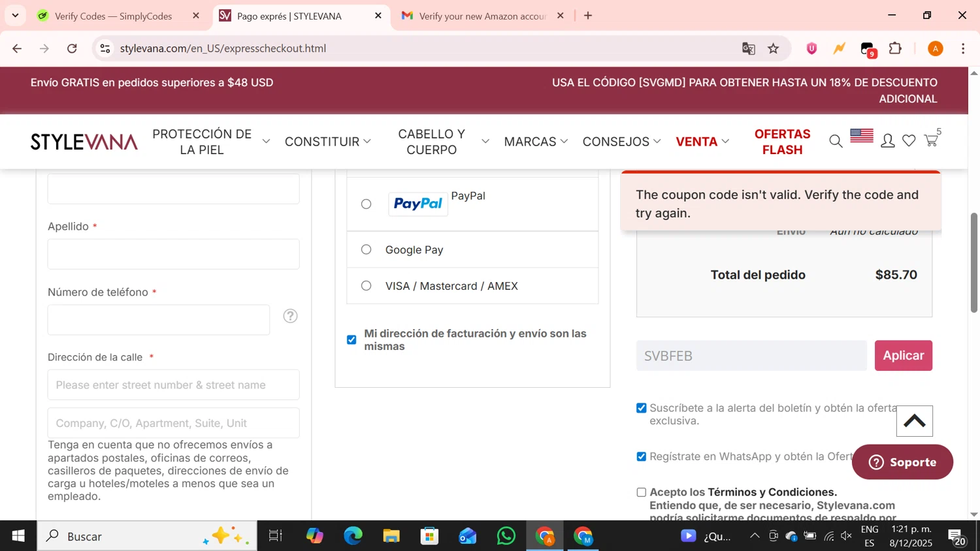Select PayPal payment method

(367, 204)
